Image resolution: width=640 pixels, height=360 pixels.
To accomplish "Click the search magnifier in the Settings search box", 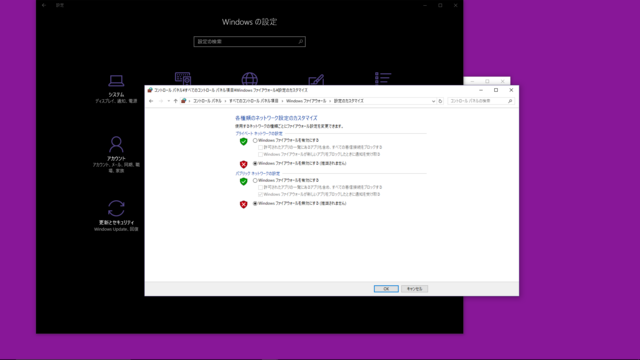I will click(300, 42).
